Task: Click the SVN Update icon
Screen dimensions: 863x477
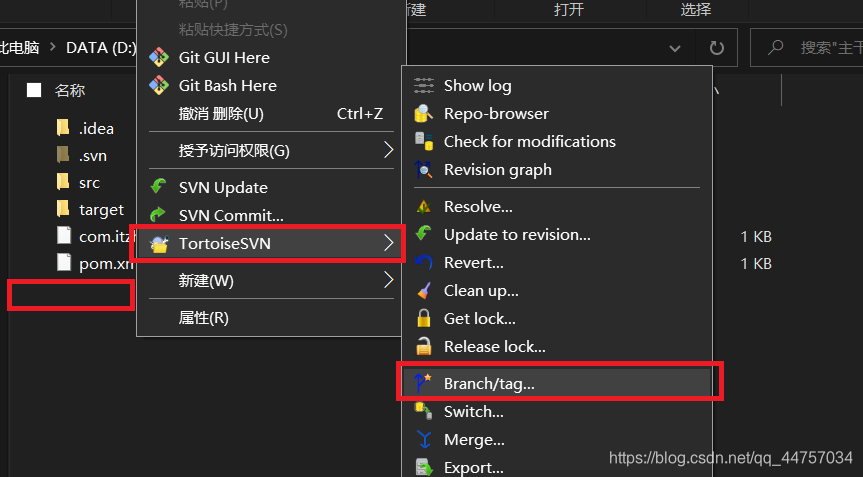Action: point(159,187)
